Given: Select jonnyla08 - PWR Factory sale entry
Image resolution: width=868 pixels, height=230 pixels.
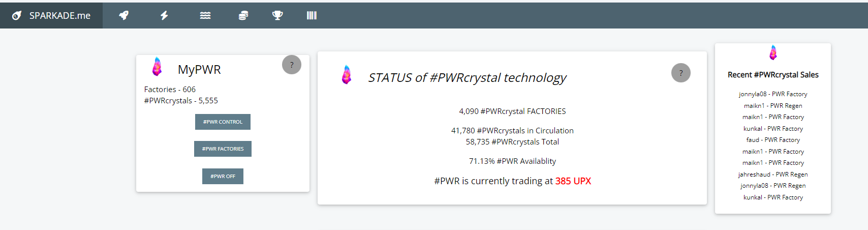Looking at the screenshot, I should tap(773, 94).
